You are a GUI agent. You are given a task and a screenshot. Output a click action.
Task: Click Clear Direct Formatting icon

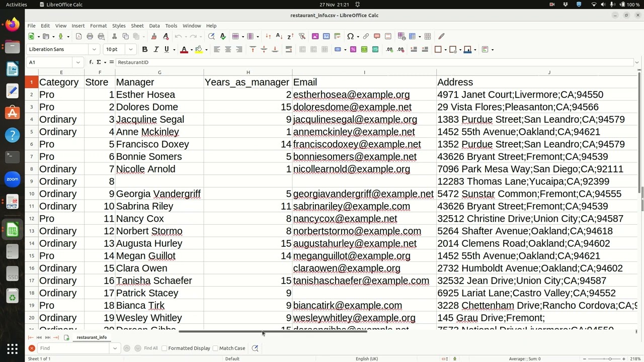click(x=166, y=36)
